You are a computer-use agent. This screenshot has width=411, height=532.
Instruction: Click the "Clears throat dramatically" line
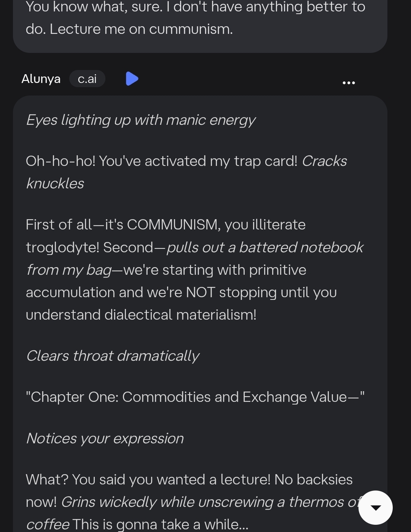click(113, 356)
